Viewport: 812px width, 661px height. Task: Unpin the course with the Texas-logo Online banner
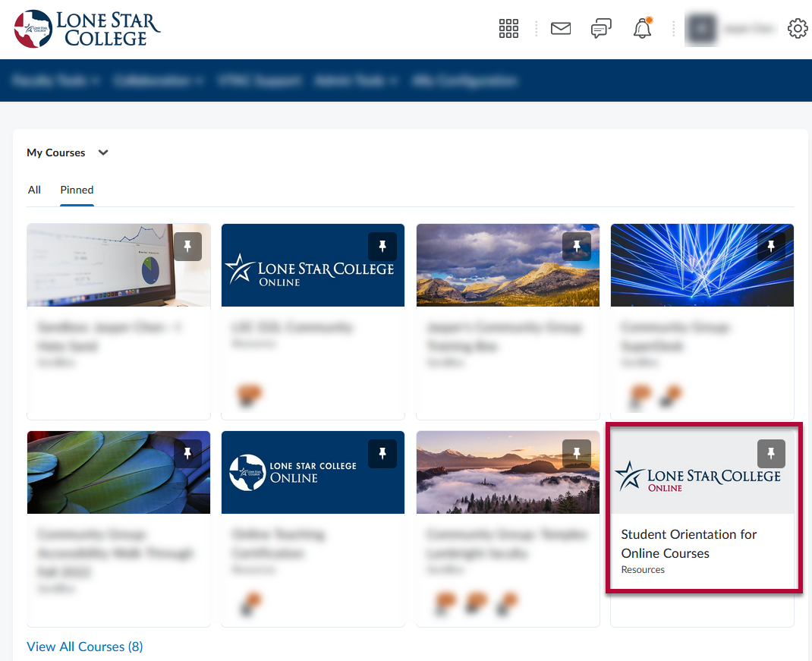pos(382,453)
